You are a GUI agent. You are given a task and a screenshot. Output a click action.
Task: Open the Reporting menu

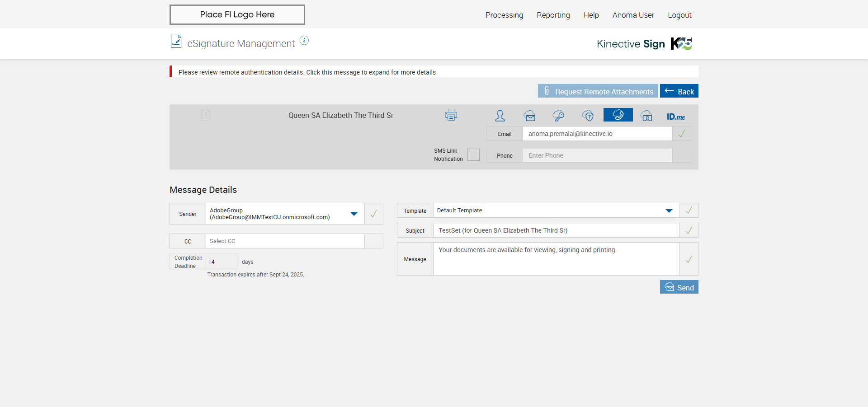553,15
